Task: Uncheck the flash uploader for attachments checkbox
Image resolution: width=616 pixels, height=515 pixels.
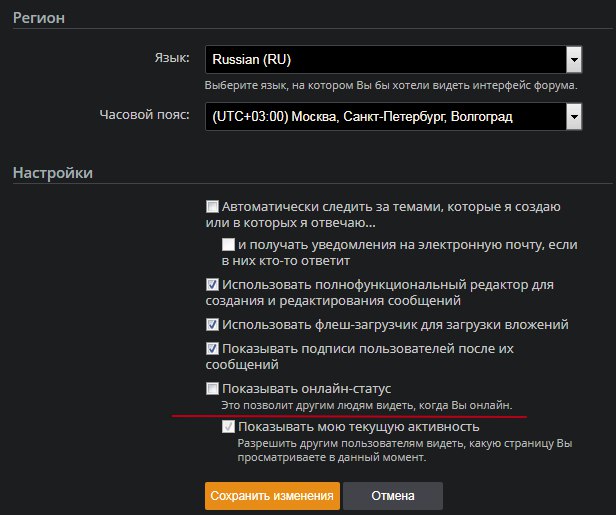Action: [212, 324]
